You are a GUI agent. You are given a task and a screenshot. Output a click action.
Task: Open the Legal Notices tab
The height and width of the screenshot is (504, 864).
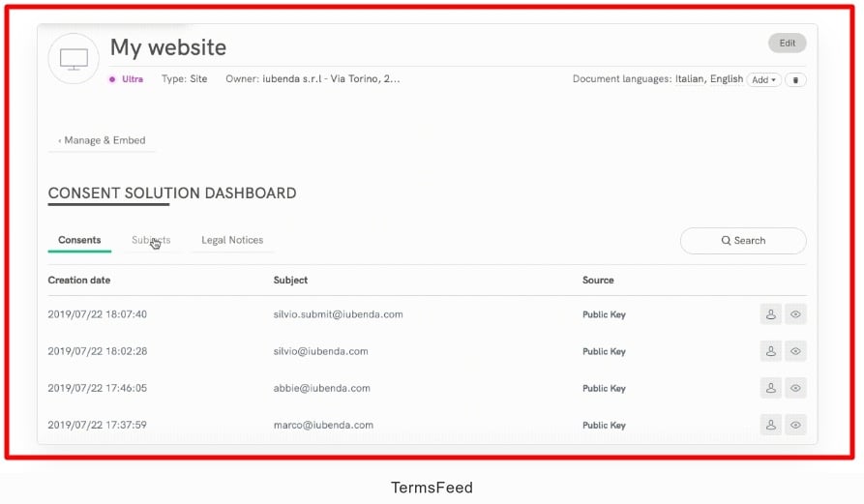(232, 240)
